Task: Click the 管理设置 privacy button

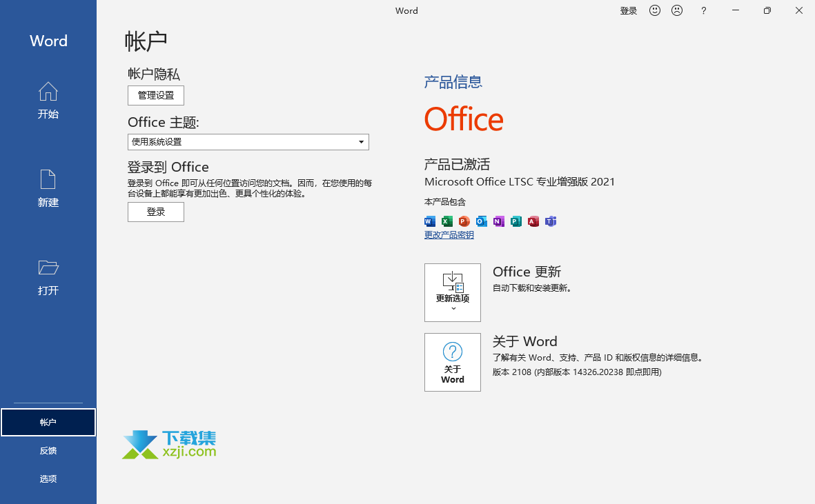Action: pyautogui.click(x=156, y=96)
